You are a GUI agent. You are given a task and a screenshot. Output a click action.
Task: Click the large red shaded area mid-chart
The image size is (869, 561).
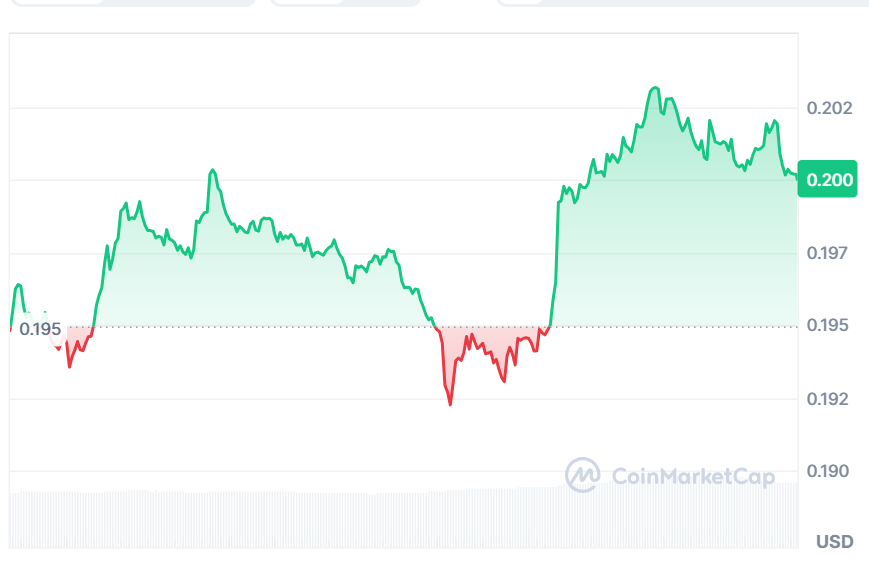coord(480,345)
